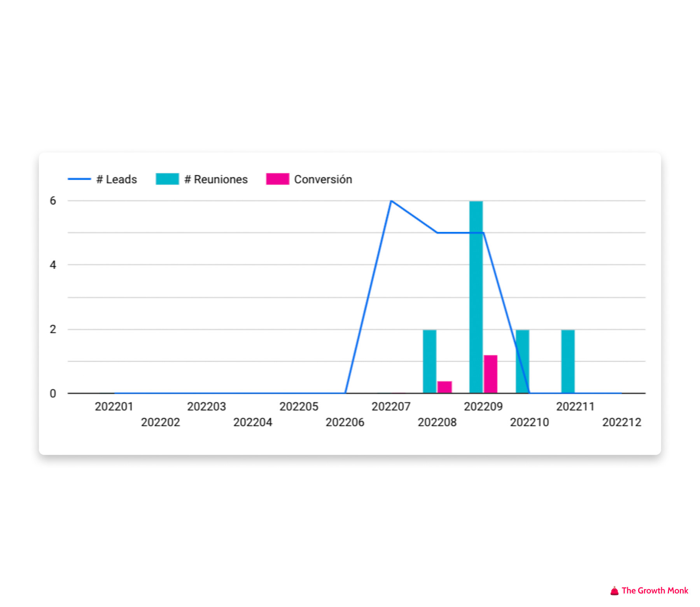
Task: Click x-axis label '202206'
Action: (x=345, y=422)
